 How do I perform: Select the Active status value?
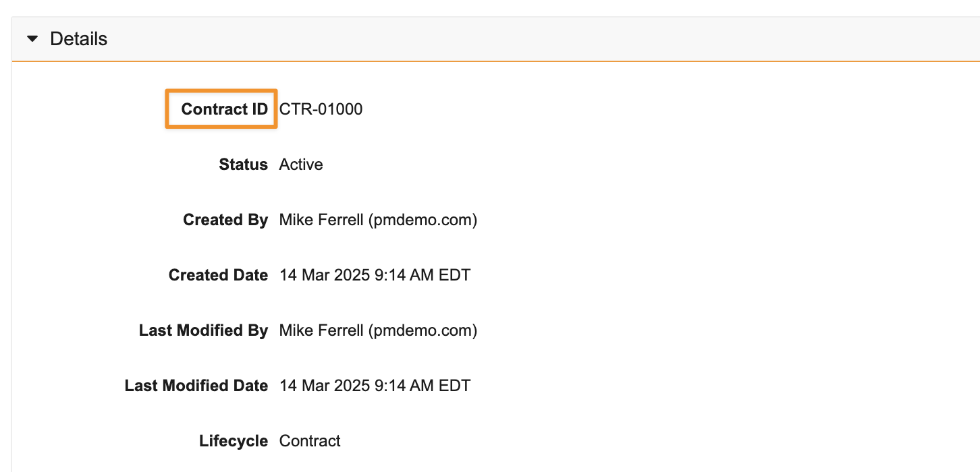pyautogui.click(x=301, y=165)
